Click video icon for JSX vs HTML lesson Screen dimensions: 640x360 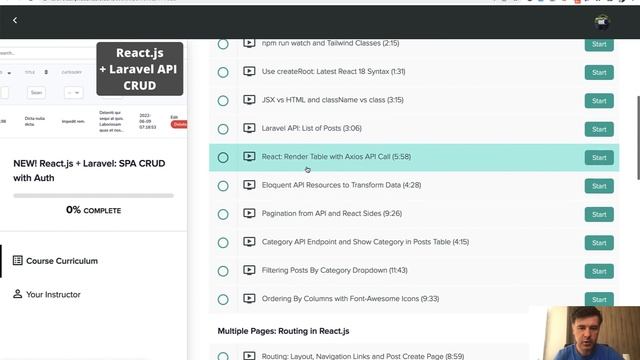249,100
